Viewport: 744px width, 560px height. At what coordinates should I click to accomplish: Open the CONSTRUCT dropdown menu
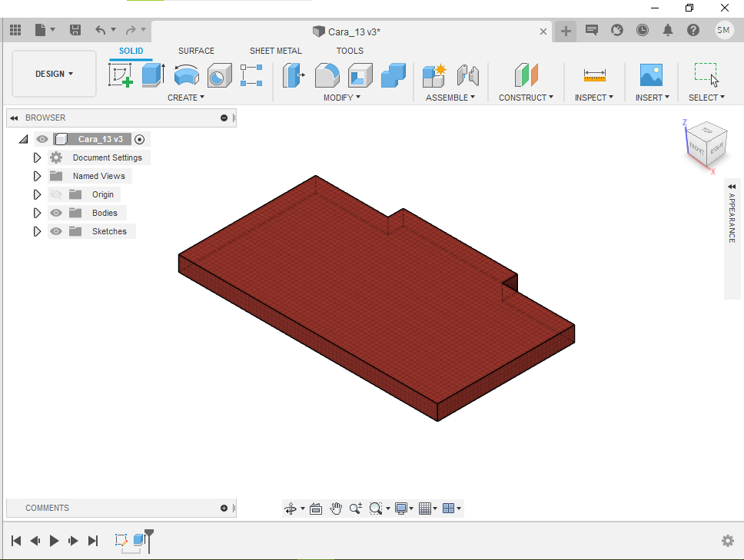coord(526,98)
